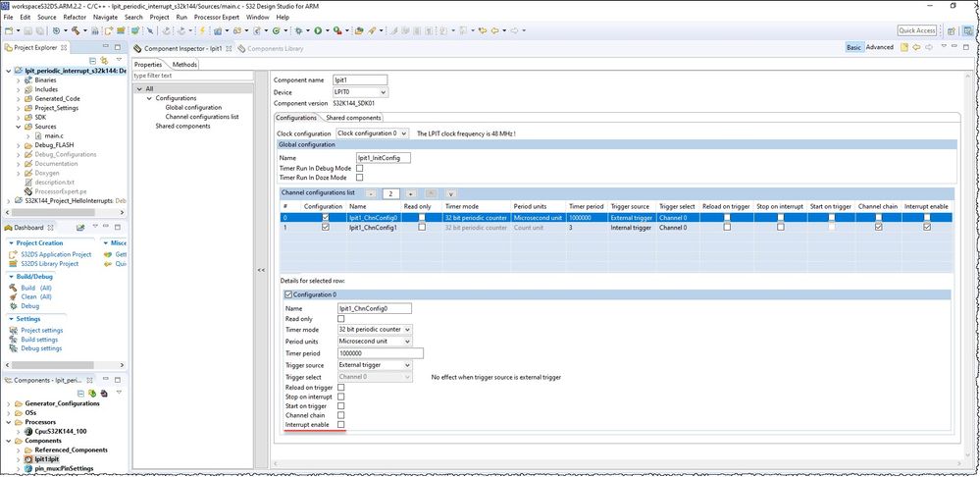This screenshot has width=980, height=477.
Task: Select main.c in Project Explorer
Action: point(53,135)
